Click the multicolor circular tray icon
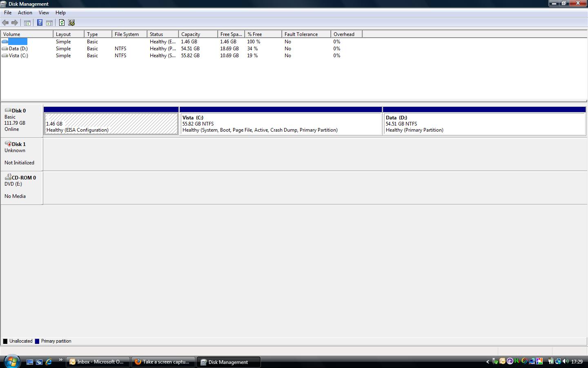588x368 pixels. coord(524,361)
